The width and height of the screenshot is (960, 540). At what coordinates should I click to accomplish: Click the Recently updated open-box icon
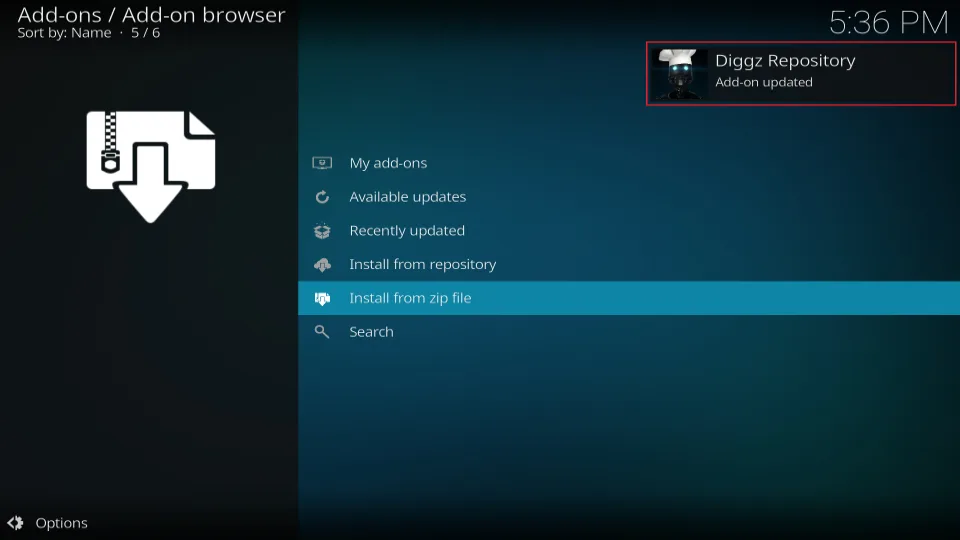pos(322,231)
